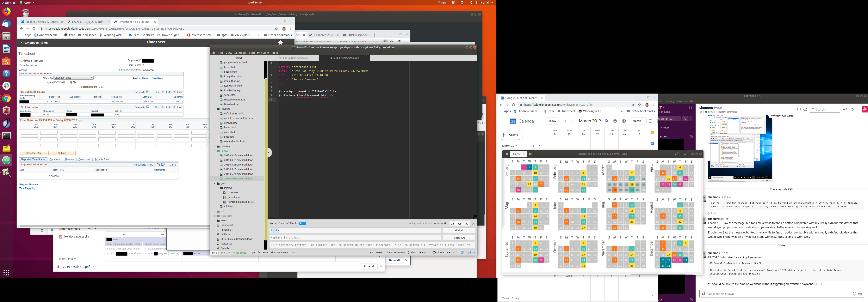
Task: Open Month view dropdown in Calendar
Action: (x=638, y=121)
